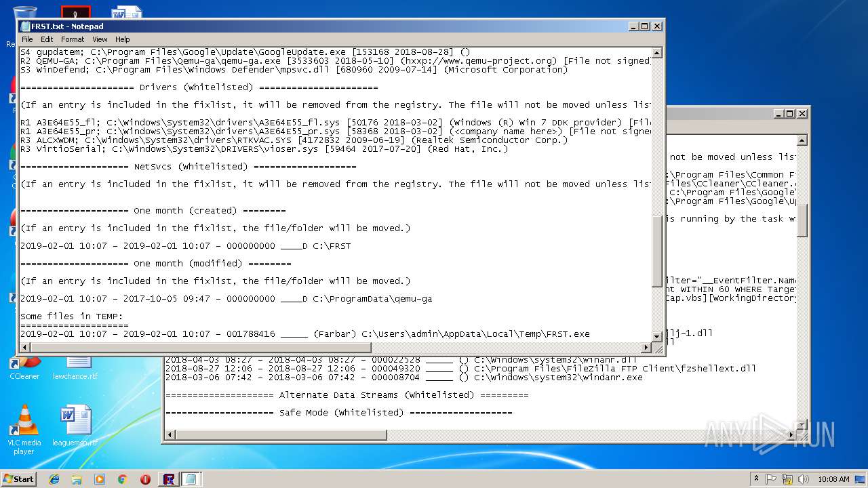Click the up arrow of the back window's scrollbar
The image size is (868, 488).
(x=802, y=140)
